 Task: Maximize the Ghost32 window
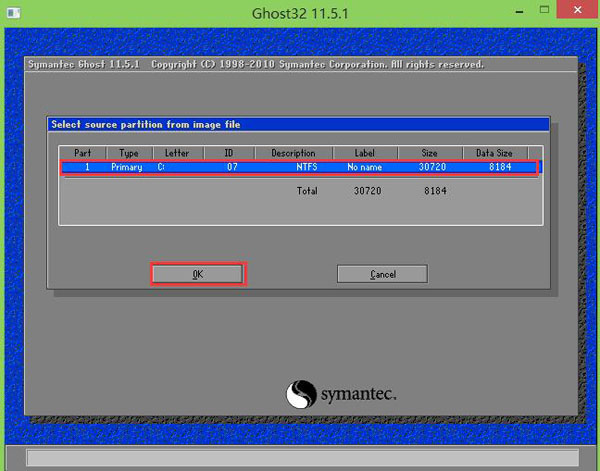(544, 10)
